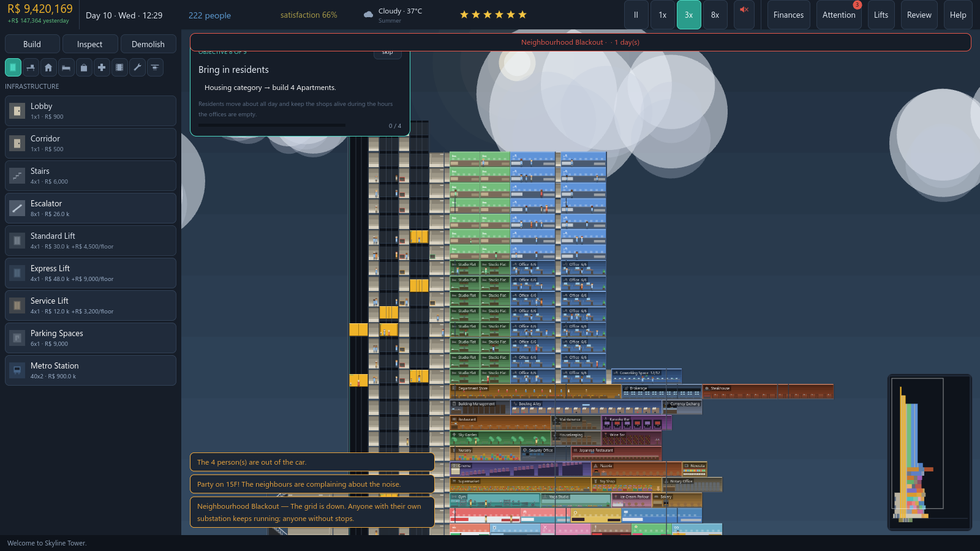980x551 pixels.
Task: Switch to Demolish mode
Action: [148, 44]
